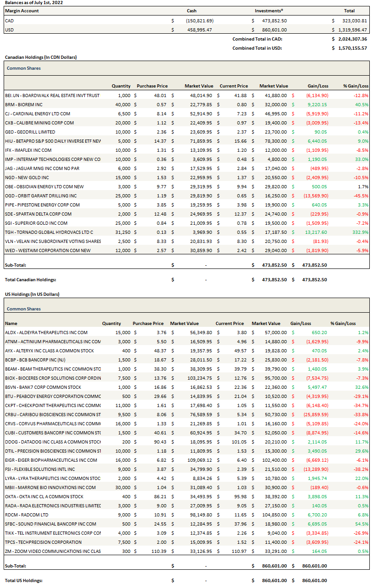The height and width of the screenshot is (588, 378).
Task: Select the 'Quantity' column header in Canadian holdings
Action: 121,86
